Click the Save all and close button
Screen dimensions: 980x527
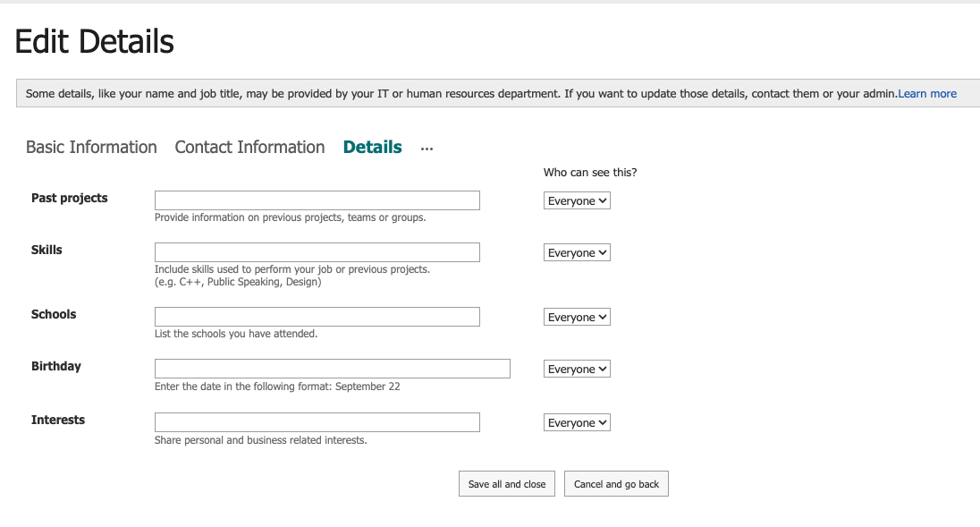point(506,483)
